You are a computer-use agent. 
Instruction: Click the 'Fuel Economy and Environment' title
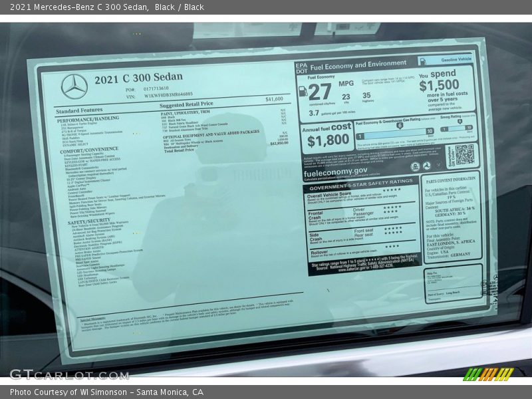point(358,65)
